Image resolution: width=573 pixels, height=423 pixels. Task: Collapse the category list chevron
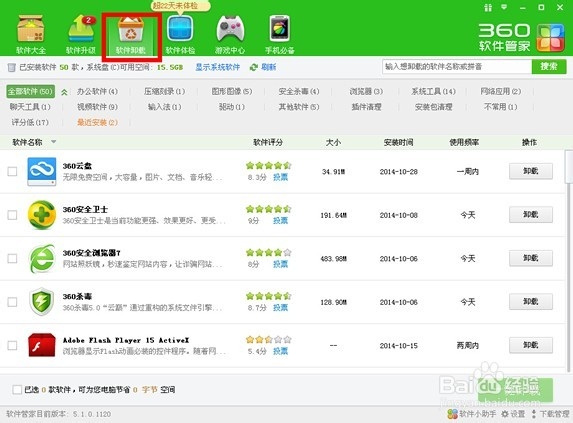point(64,92)
